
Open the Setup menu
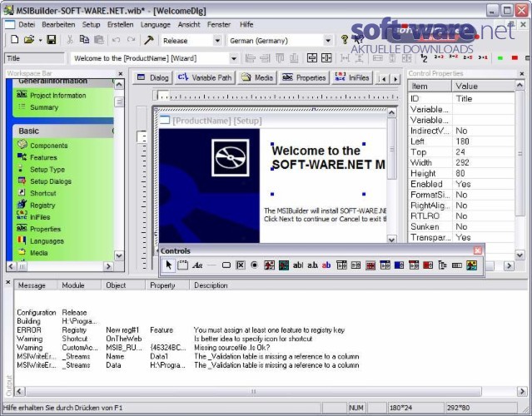[91, 24]
